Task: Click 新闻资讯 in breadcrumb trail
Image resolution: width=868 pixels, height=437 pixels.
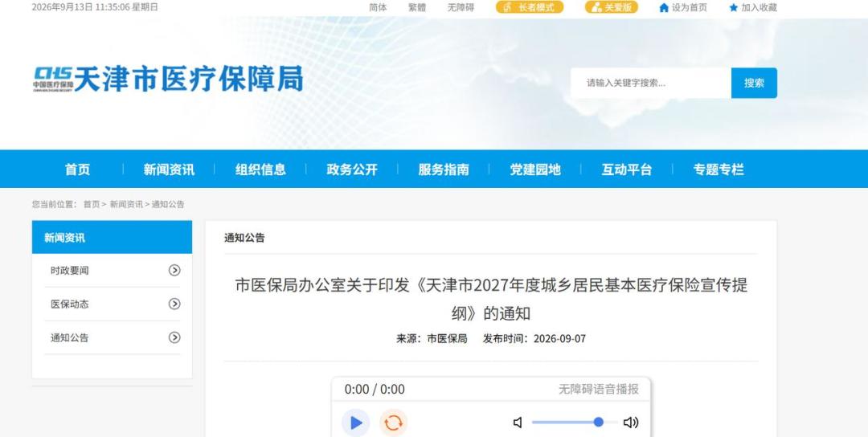Action: point(126,204)
